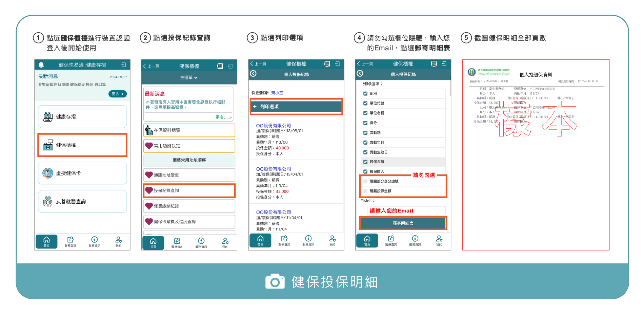This screenshot has height=314, width=644.
Task: Click 調整常用功能順序 button
Action: click(x=189, y=160)
